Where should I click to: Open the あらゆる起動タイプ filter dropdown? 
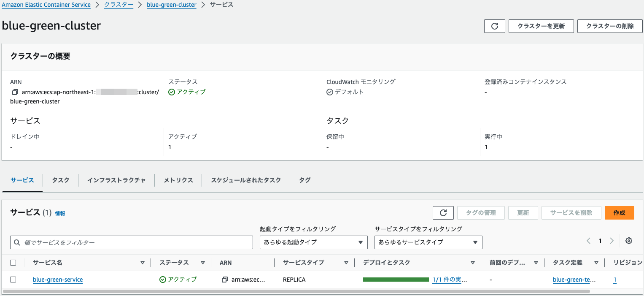[313, 242]
